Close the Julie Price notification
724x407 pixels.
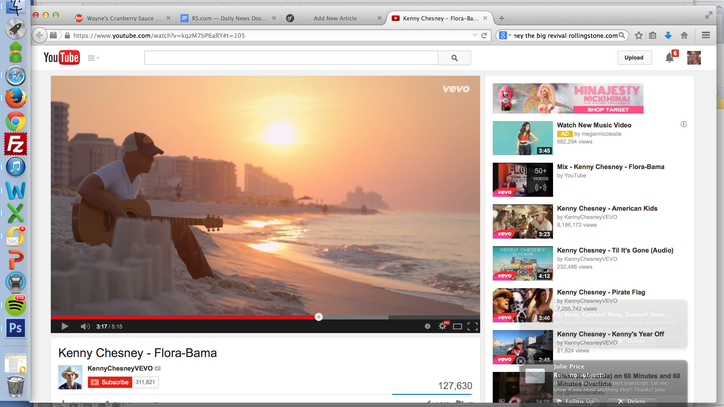tap(521, 361)
